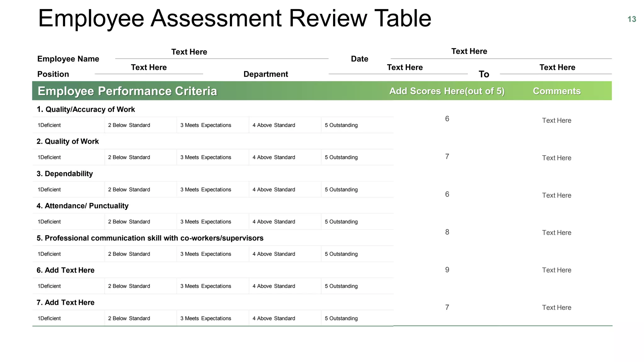Click slide number 13
Screen dimensions: 644x362
632,19
